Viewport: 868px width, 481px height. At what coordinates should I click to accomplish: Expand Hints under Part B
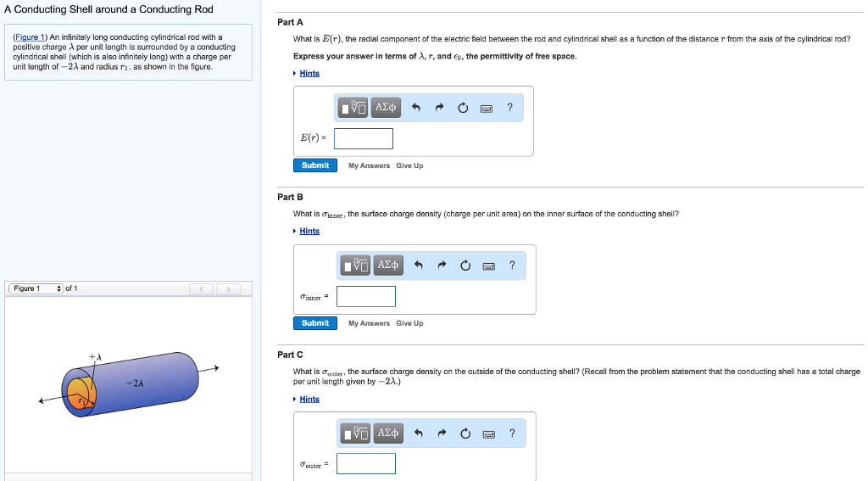[x=309, y=231]
